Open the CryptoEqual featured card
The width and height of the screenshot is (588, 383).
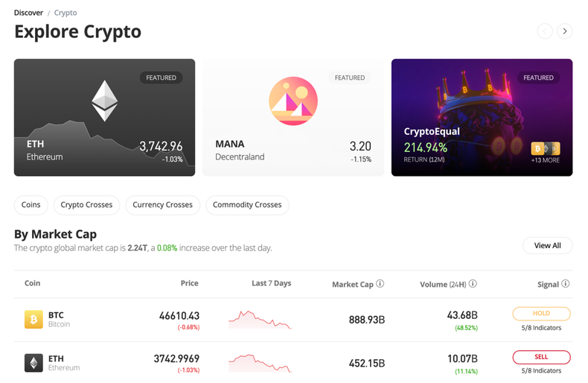point(482,118)
